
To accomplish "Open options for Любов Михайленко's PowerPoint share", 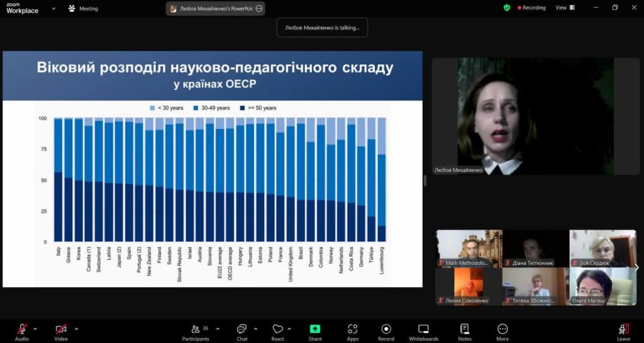I will (x=259, y=9).
